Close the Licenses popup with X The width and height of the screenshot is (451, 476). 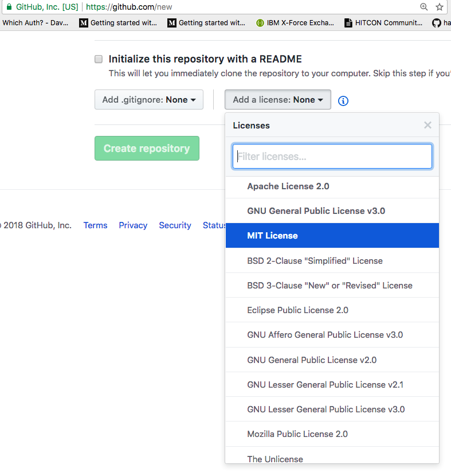[x=428, y=125]
